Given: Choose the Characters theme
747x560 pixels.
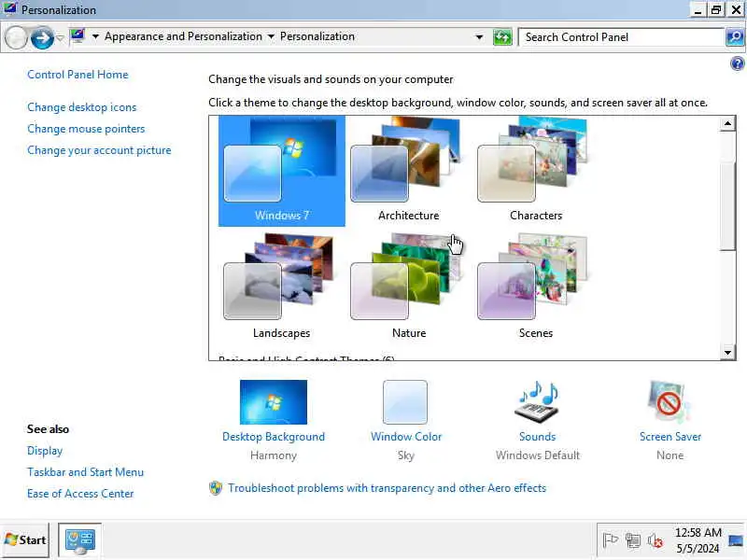Looking at the screenshot, I should [535, 171].
